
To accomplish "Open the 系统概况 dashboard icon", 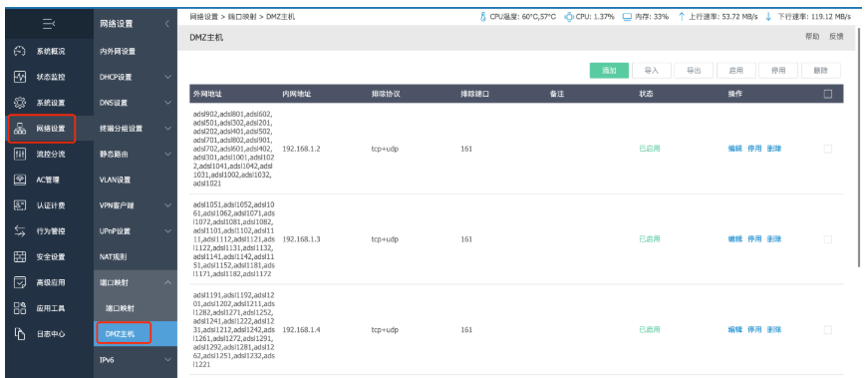I will (20, 52).
